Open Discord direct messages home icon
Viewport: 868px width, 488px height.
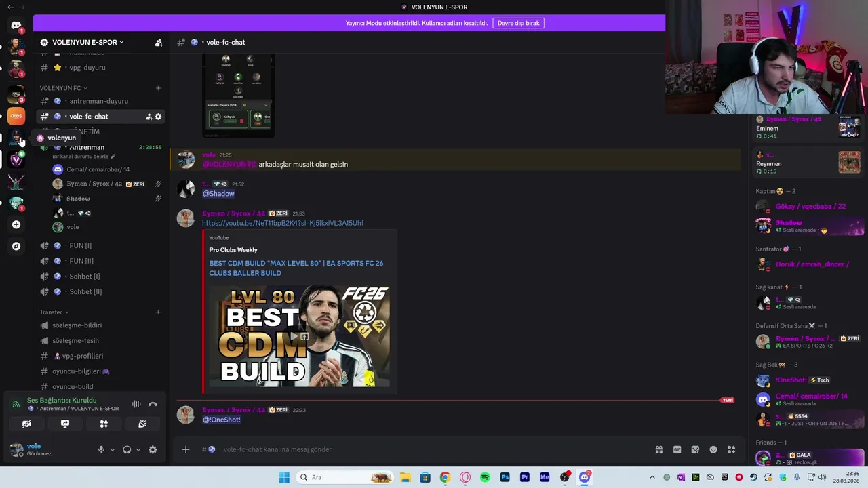click(x=16, y=26)
